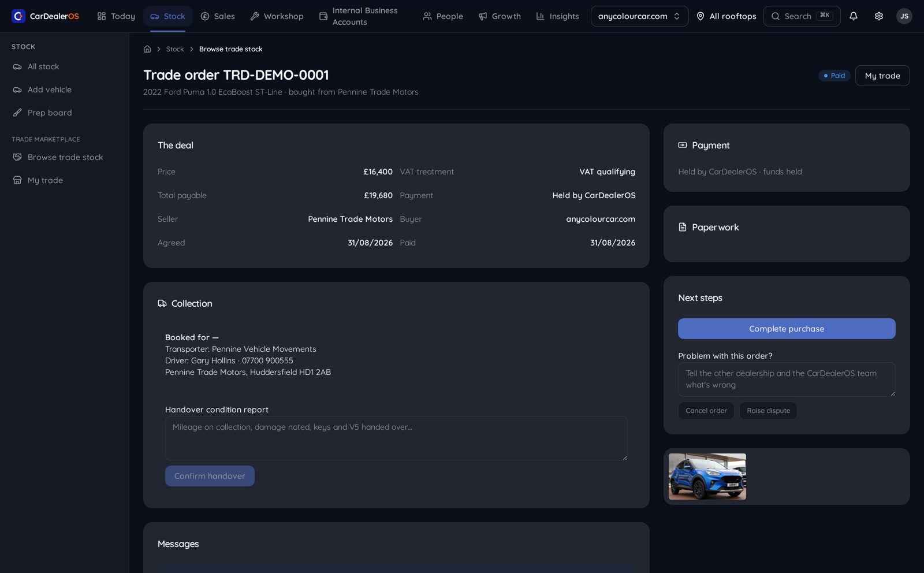Screen dimensions: 924x573
Task: Click the Huddersfield HD1 2AB address line
Action: (248, 372)
